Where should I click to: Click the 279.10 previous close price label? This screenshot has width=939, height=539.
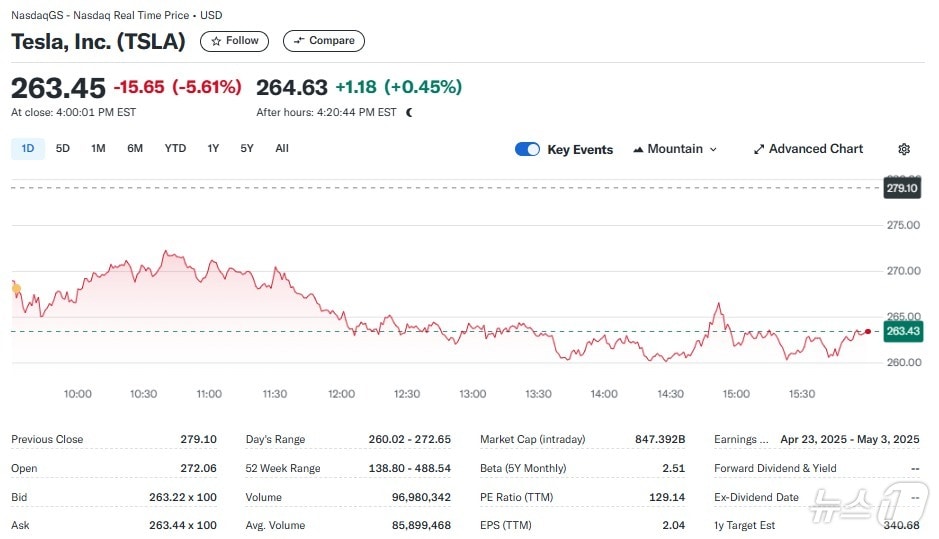coord(901,188)
